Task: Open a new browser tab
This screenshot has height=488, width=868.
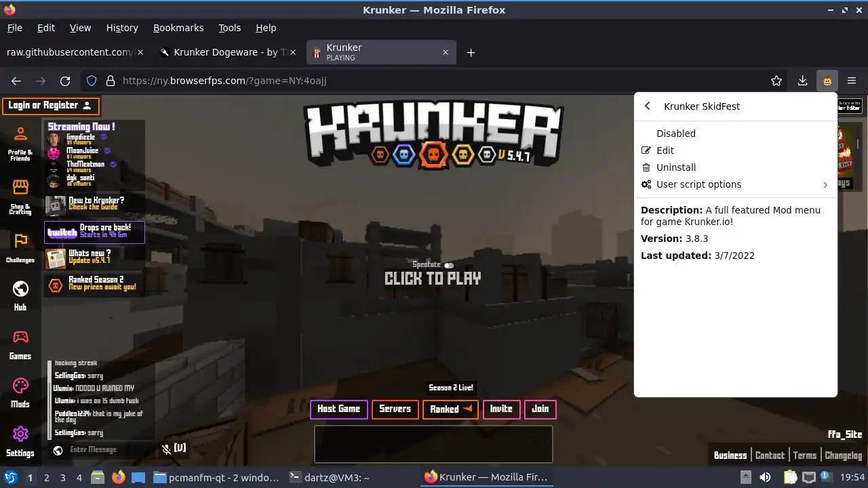Action: pyautogui.click(x=471, y=52)
